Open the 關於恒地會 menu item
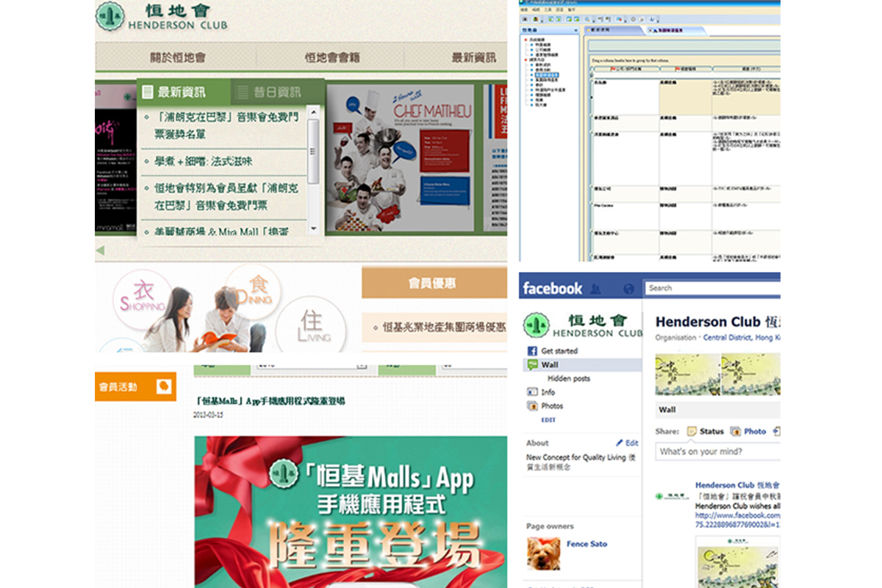The width and height of the screenshot is (882, 588). 177,57
